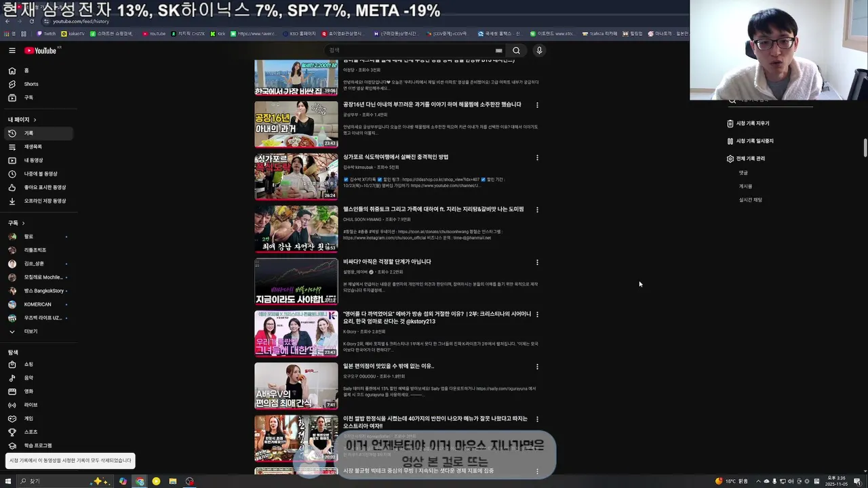Click 시청 기록 일시중지 pause icon
This screenshot has height=488, width=868.
730,141
